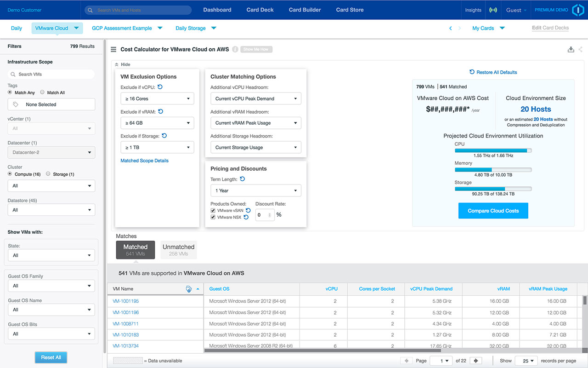Open the Datacenter-2 dropdown
588x368 pixels.
point(51,152)
